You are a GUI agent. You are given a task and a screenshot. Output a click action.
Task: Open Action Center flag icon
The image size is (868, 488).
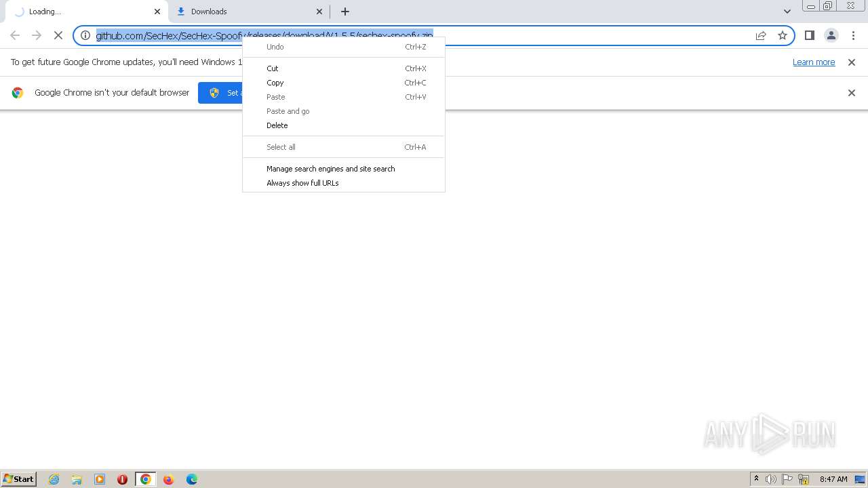[787, 479]
